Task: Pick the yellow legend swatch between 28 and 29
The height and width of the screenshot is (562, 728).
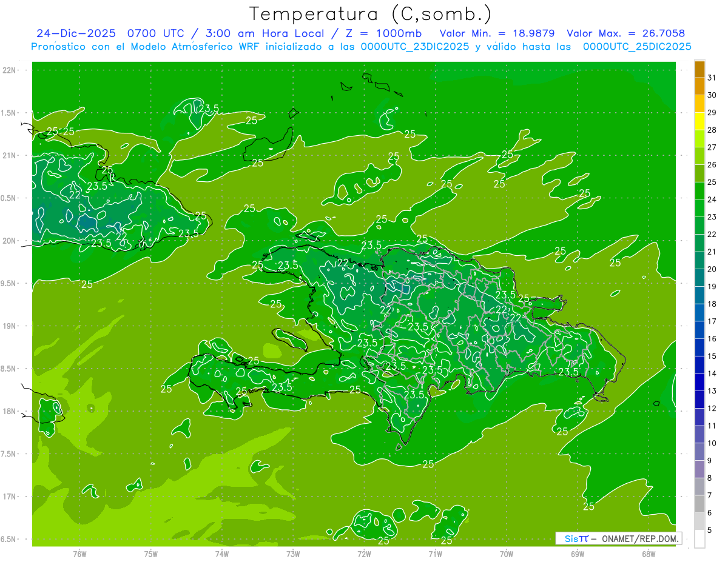Action: click(x=699, y=121)
